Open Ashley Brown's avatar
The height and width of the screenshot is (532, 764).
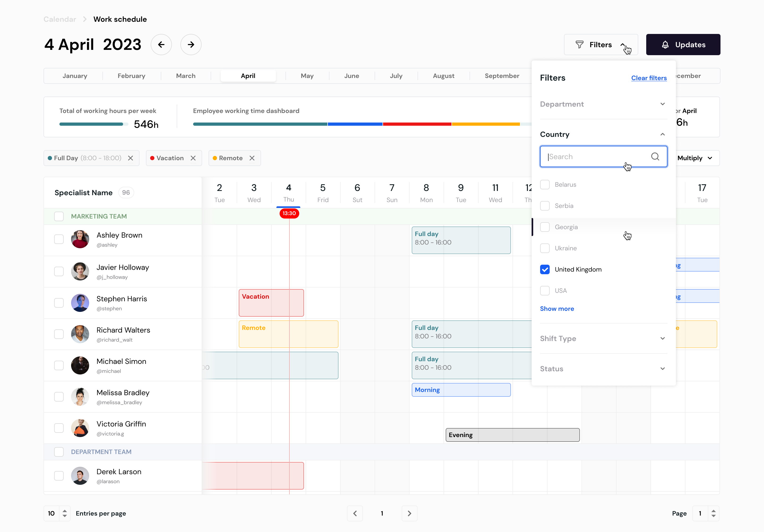pyautogui.click(x=80, y=239)
